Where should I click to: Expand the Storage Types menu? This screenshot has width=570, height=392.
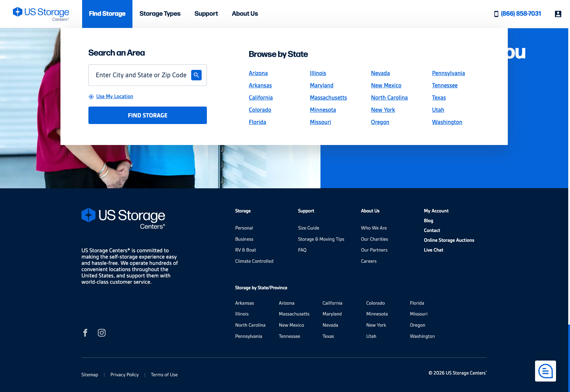click(x=160, y=14)
